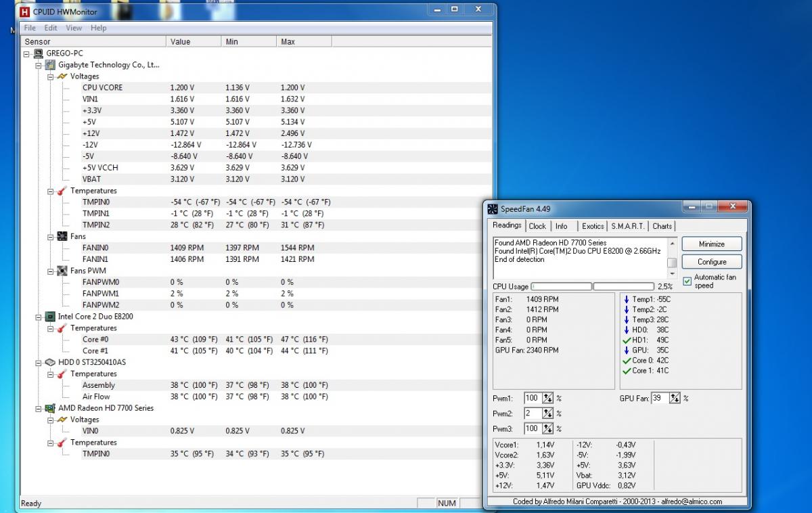Collapse the Fans PWM group
The image size is (812, 513).
tap(50, 271)
